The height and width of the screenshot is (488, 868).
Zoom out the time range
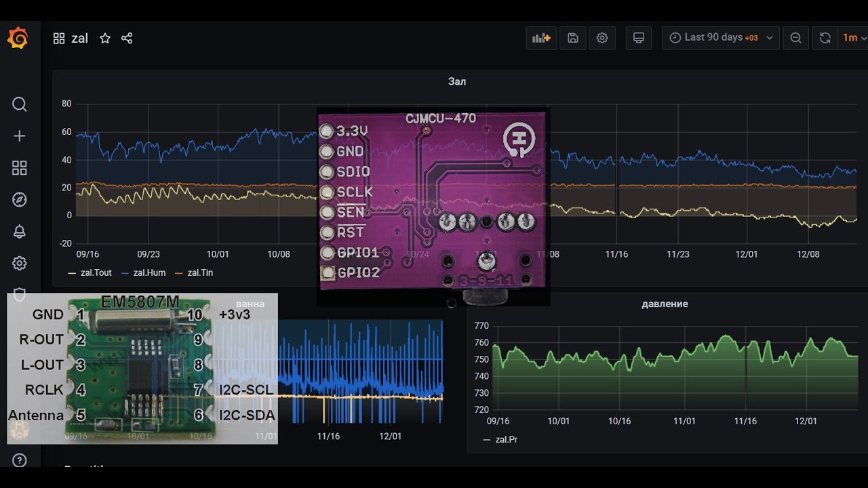coord(796,38)
